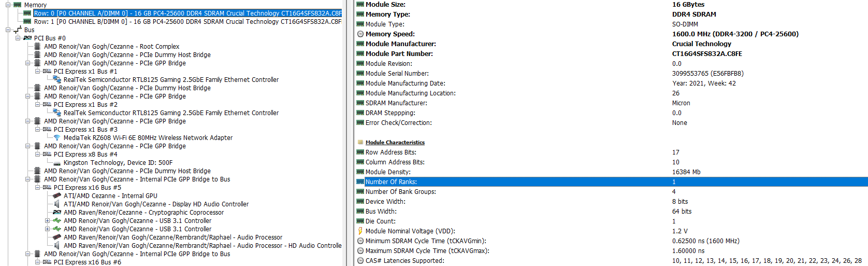Click the GPU card icon for Cezanne Internal GPU
The image size is (868, 266).
point(57,196)
